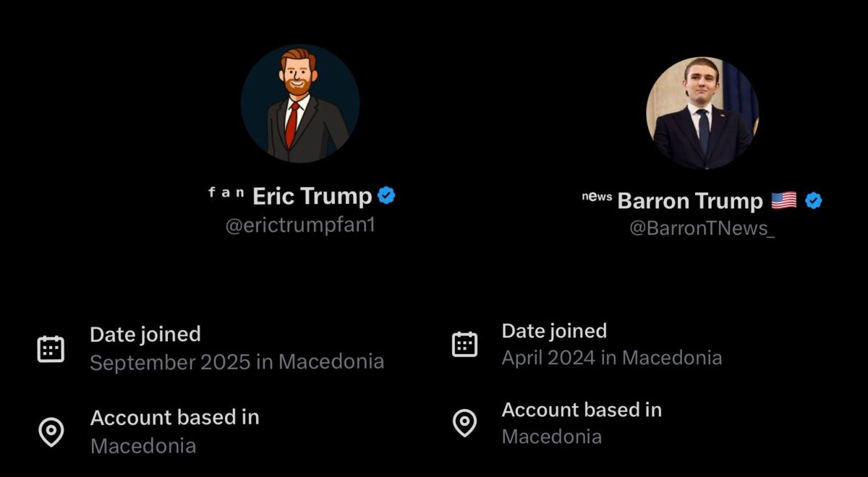Click the calendar icon beside September 2025

51,349
